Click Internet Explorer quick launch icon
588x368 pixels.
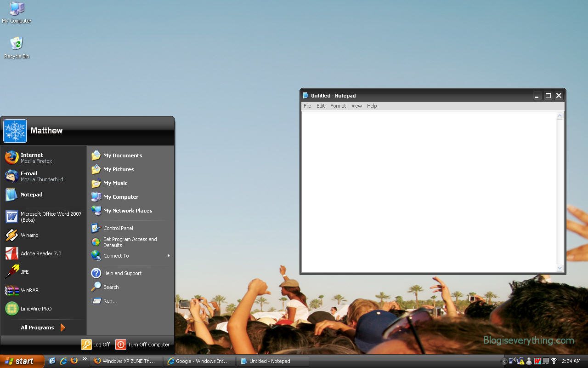63,361
